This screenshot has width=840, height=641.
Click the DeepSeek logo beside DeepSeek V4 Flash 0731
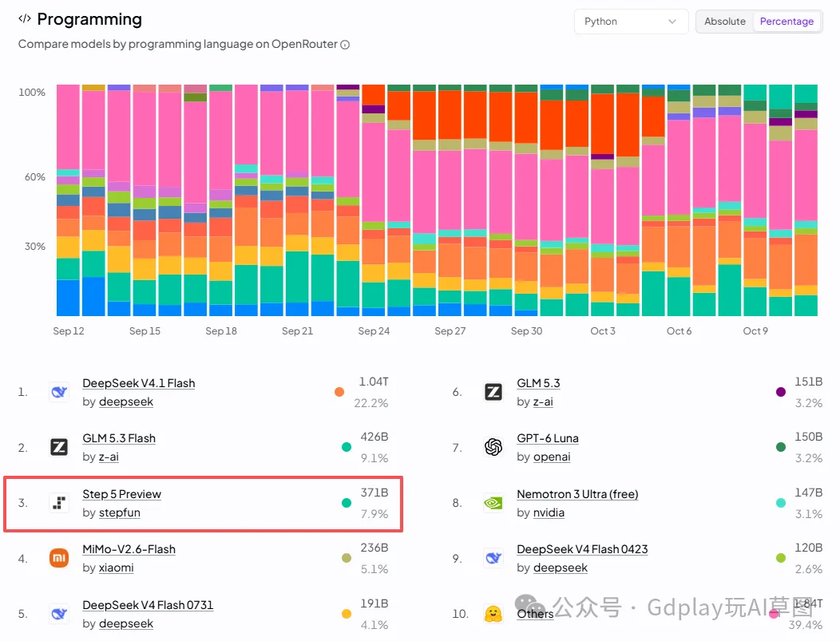[x=59, y=614]
